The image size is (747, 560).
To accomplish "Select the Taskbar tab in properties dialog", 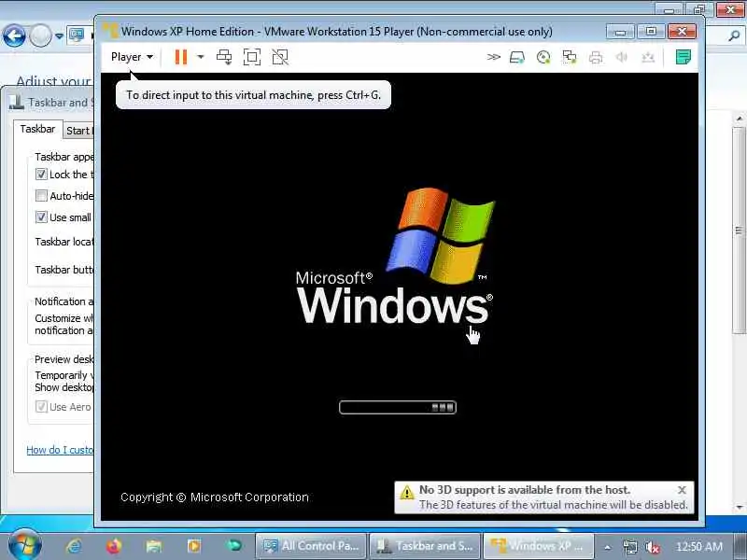I will pos(37,129).
